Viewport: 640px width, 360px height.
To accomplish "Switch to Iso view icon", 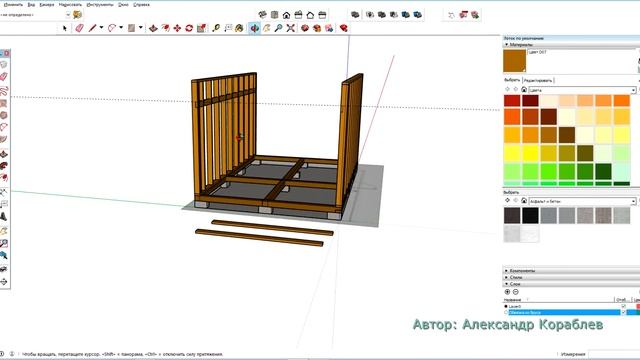I will point(262,15).
